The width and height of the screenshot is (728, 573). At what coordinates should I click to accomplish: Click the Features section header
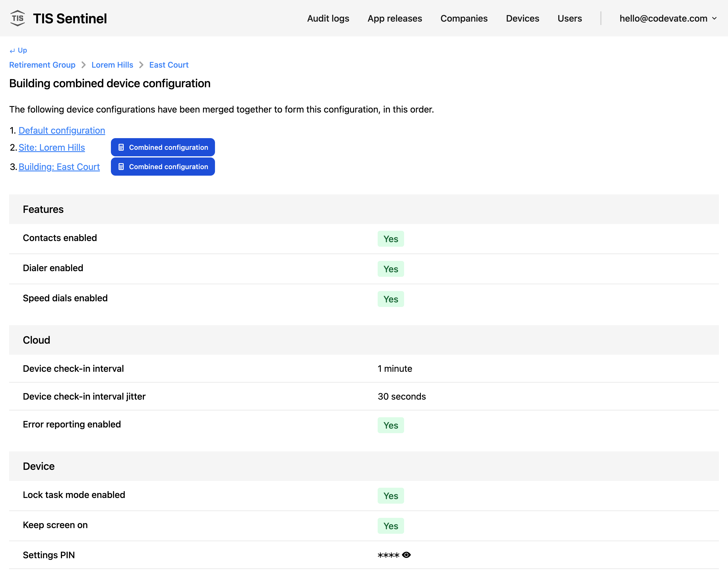[x=364, y=209]
